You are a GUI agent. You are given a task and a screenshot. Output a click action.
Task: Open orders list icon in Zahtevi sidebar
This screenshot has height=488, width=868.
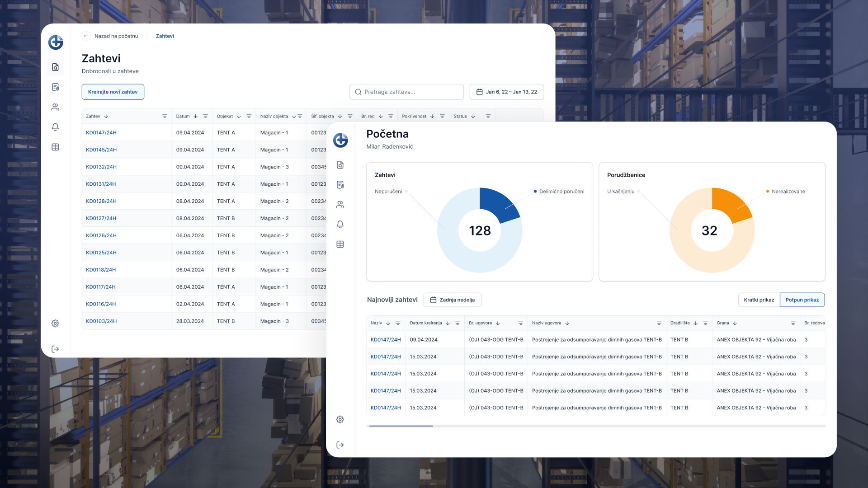coord(55,87)
